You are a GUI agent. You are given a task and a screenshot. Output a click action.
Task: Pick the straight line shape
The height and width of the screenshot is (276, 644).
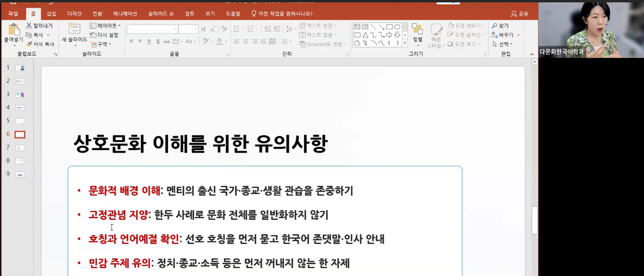373,27
